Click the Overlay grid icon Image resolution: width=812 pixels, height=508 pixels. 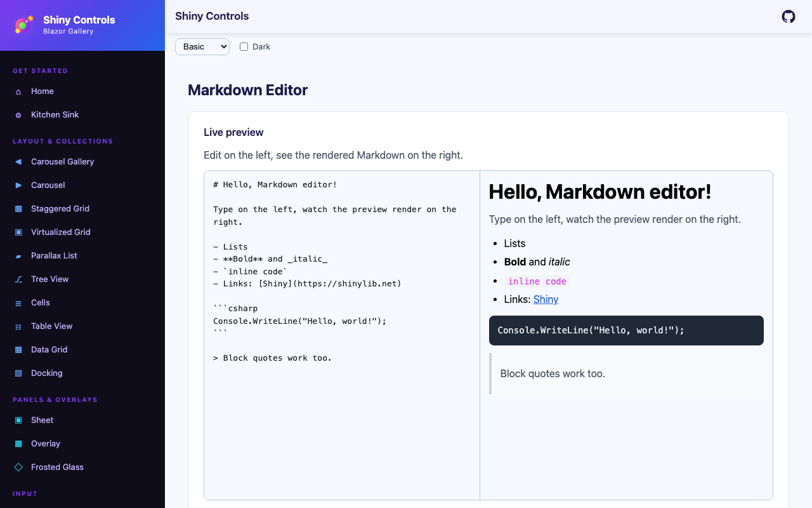pyautogui.click(x=18, y=444)
